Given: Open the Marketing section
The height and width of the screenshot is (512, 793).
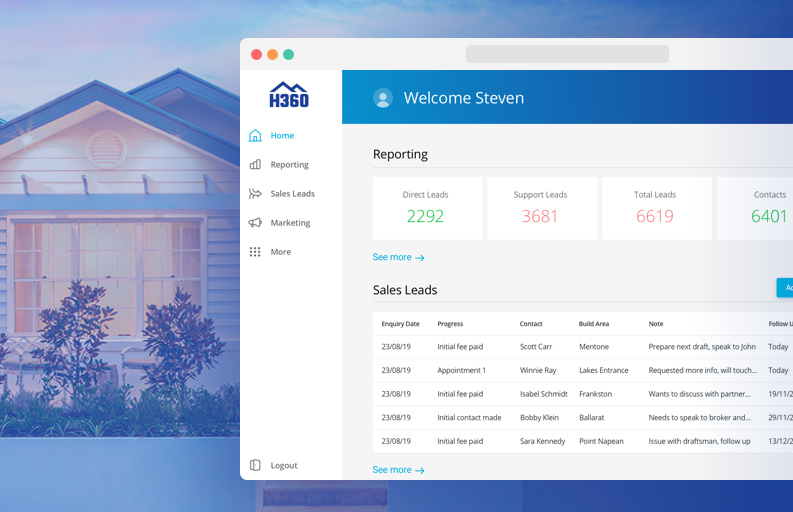Looking at the screenshot, I should tap(290, 223).
